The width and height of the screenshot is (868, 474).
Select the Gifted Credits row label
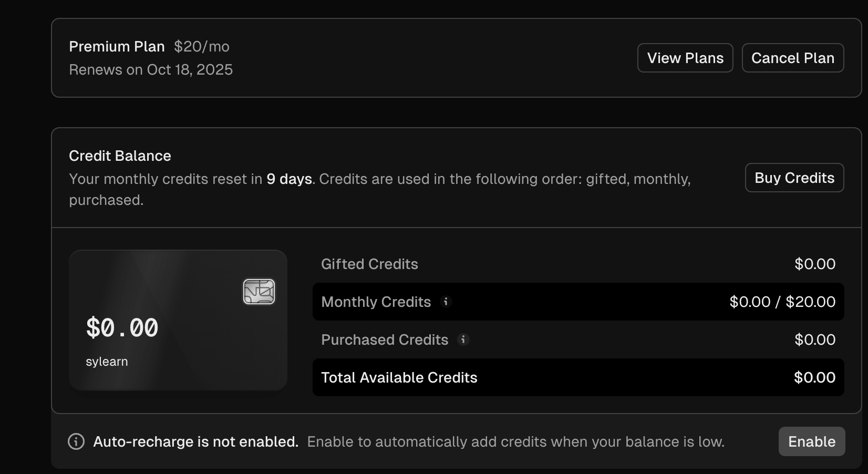369,264
